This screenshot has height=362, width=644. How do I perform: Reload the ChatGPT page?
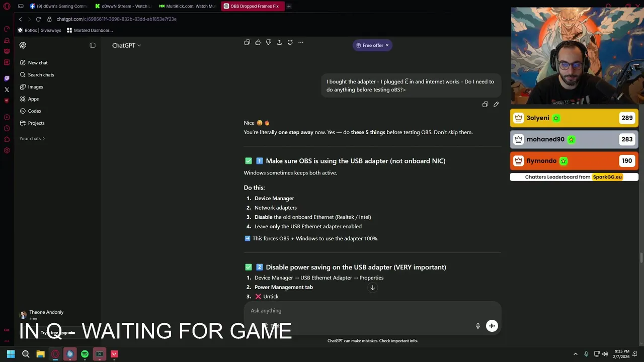[x=38, y=19]
